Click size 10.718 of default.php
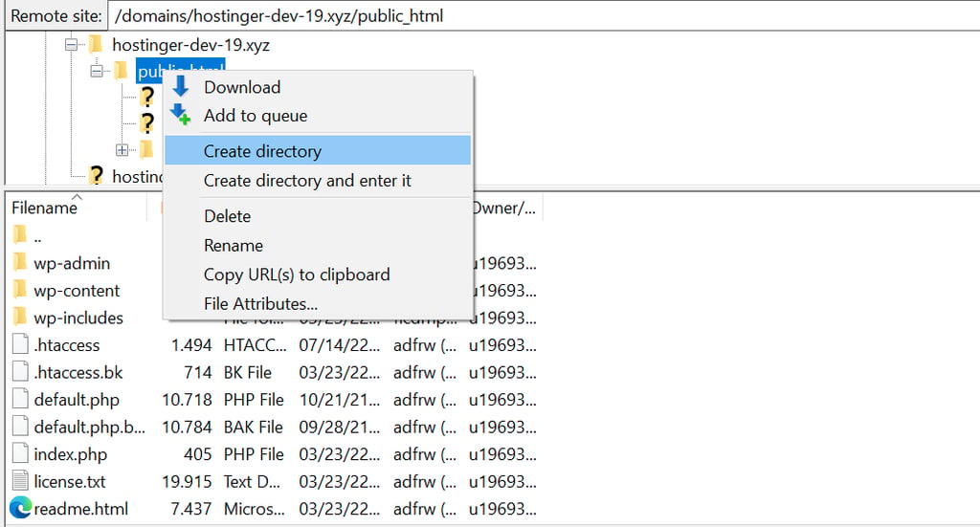The height and width of the screenshot is (527, 980). [x=187, y=400]
